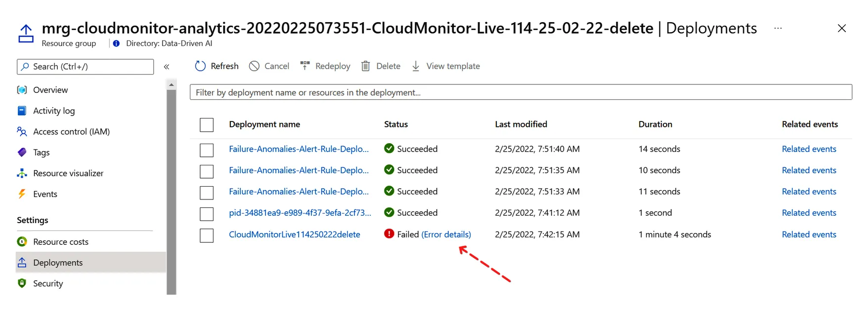Open deployment modified 7:51:35 AM link

299,170
